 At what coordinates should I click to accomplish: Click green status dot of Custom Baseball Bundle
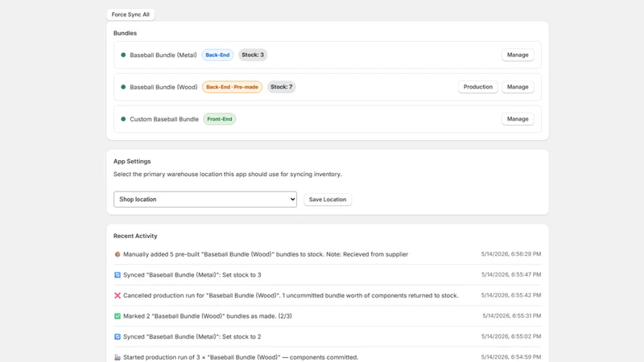[x=123, y=118]
